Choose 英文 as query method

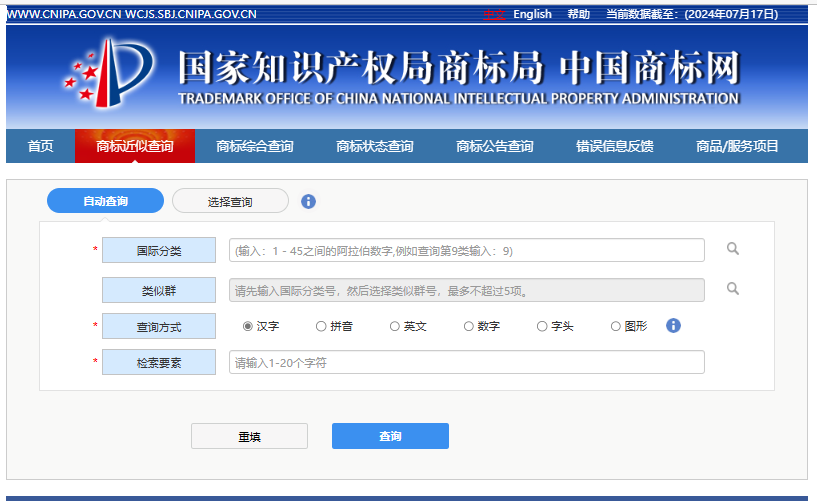point(395,326)
